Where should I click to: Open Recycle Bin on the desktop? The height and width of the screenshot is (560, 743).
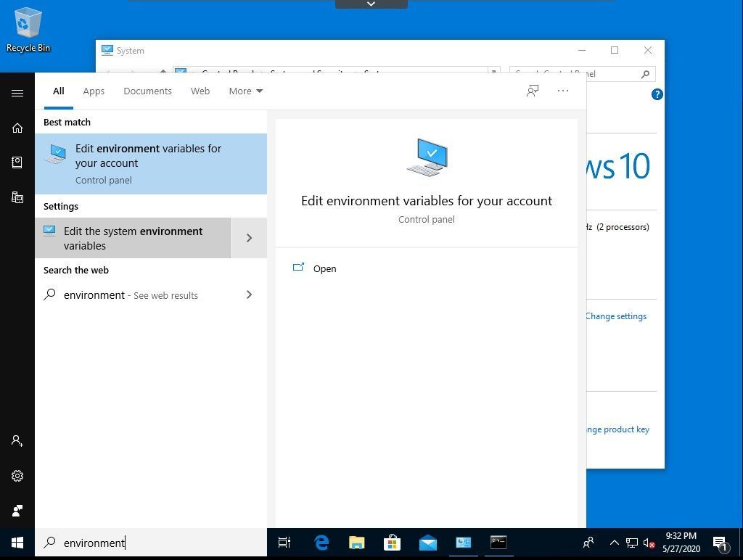pyautogui.click(x=28, y=29)
